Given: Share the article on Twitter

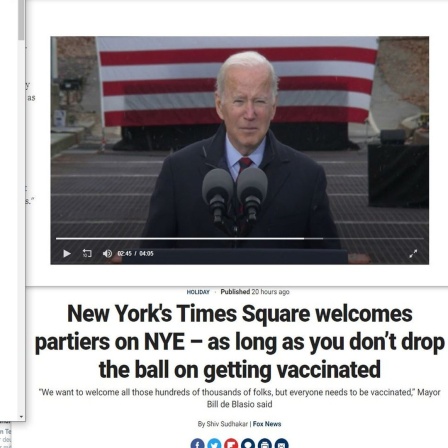Looking at the screenshot, I should [214, 444].
